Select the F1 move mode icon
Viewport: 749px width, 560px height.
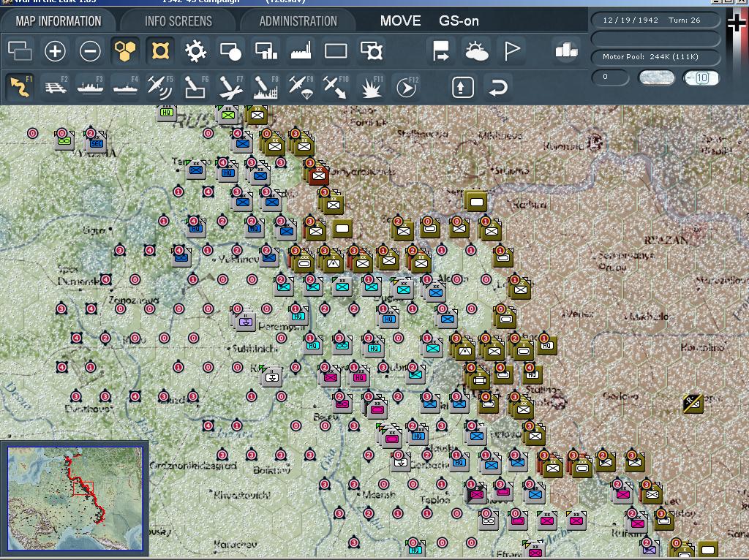(x=20, y=88)
